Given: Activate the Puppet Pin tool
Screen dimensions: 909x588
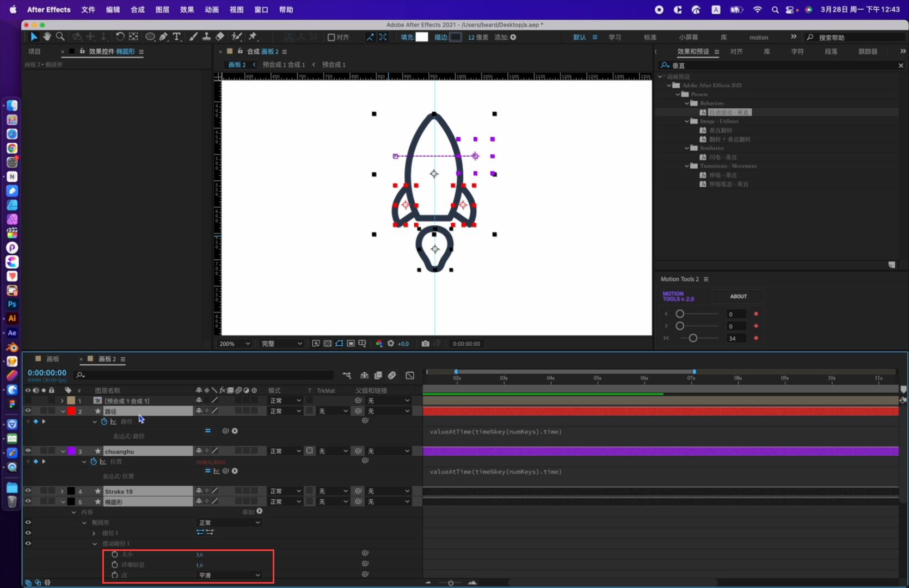Looking at the screenshot, I should pos(253,36).
